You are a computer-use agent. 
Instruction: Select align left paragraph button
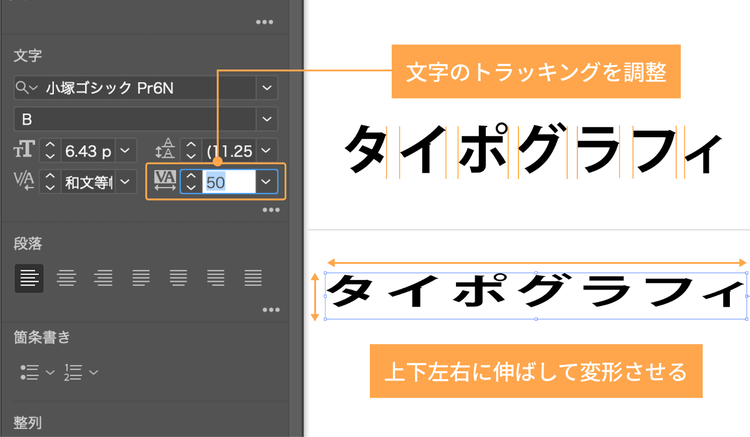29,278
